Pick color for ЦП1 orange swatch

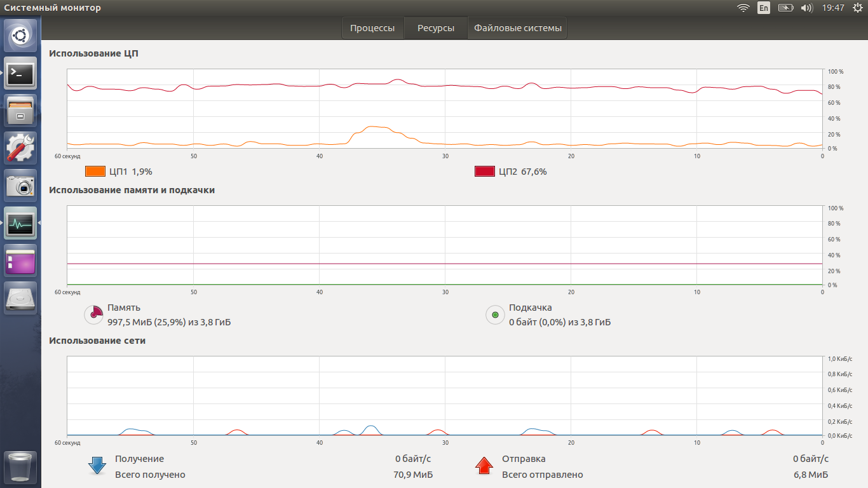(95, 171)
